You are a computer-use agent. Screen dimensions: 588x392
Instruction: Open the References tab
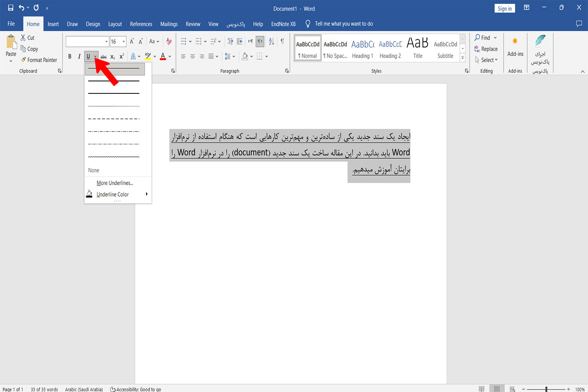[x=141, y=24]
